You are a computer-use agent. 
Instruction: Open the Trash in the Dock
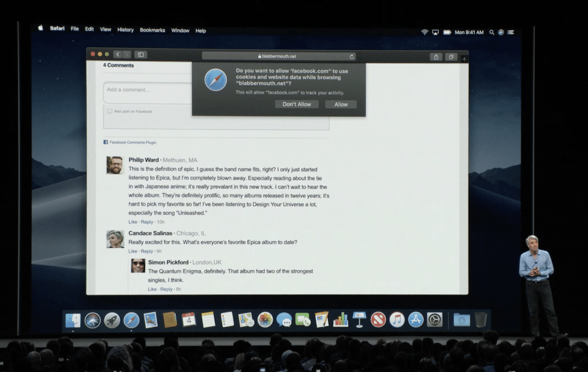481,320
